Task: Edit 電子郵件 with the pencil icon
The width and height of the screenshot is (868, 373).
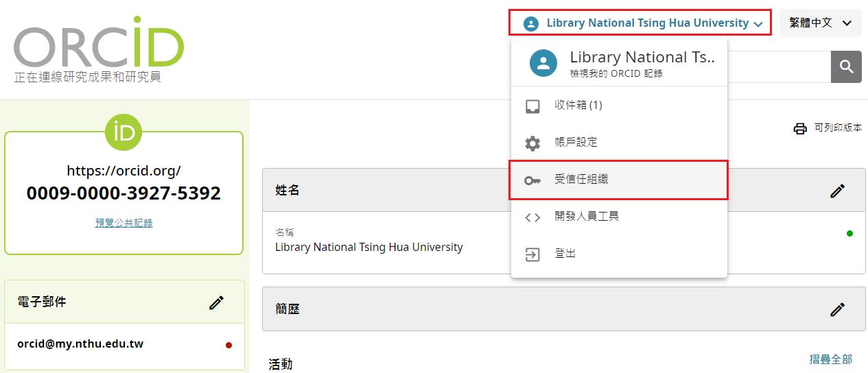Action: tap(217, 302)
